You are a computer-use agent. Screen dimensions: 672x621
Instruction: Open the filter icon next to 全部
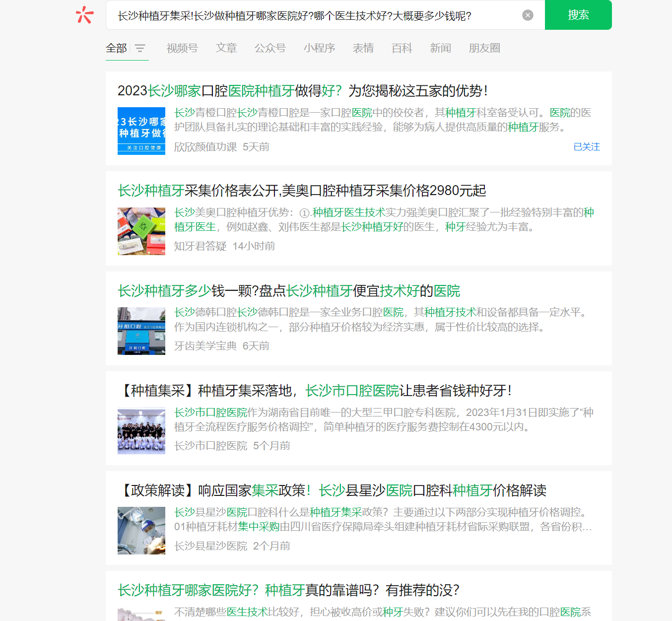pyautogui.click(x=140, y=48)
